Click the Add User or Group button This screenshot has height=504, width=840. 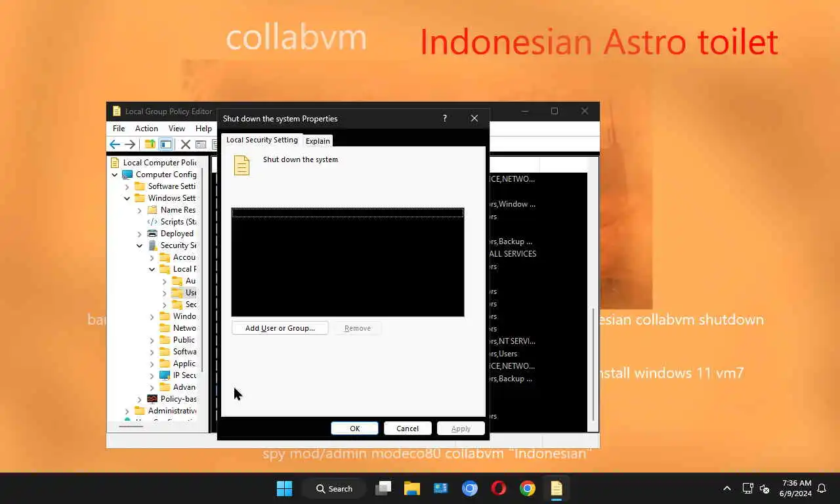pos(280,328)
